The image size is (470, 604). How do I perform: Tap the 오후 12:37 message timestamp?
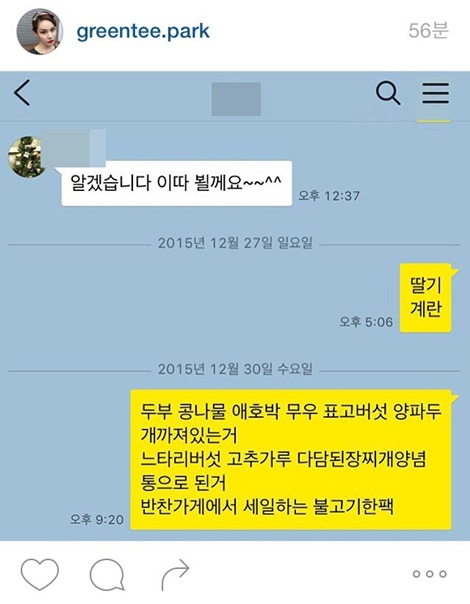click(x=329, y=196)
